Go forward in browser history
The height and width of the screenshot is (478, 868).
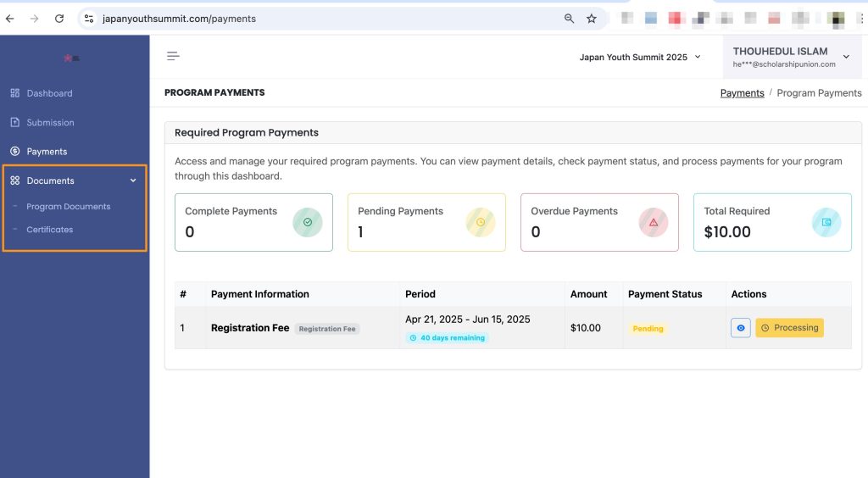(34, 19)
